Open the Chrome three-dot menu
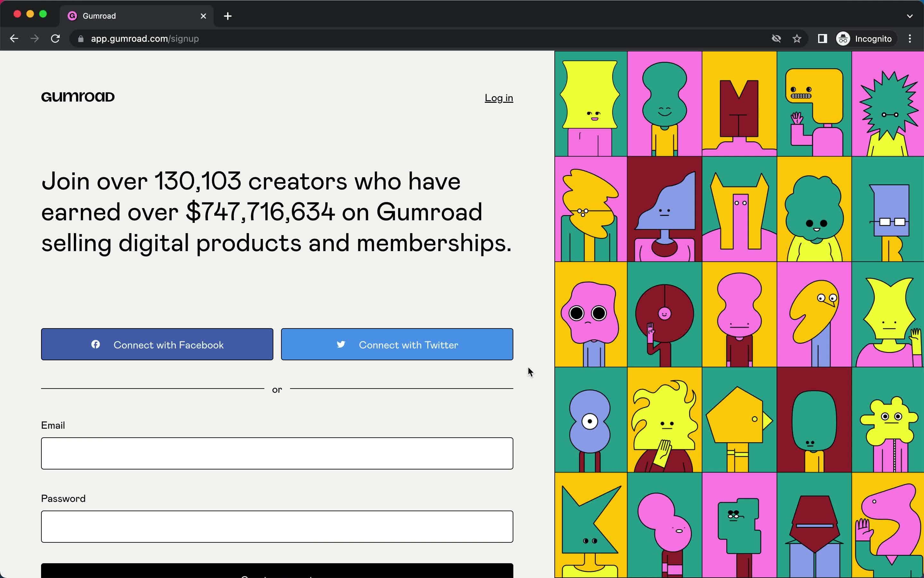Screen dimensions: 924x578 tap(910, 39)
